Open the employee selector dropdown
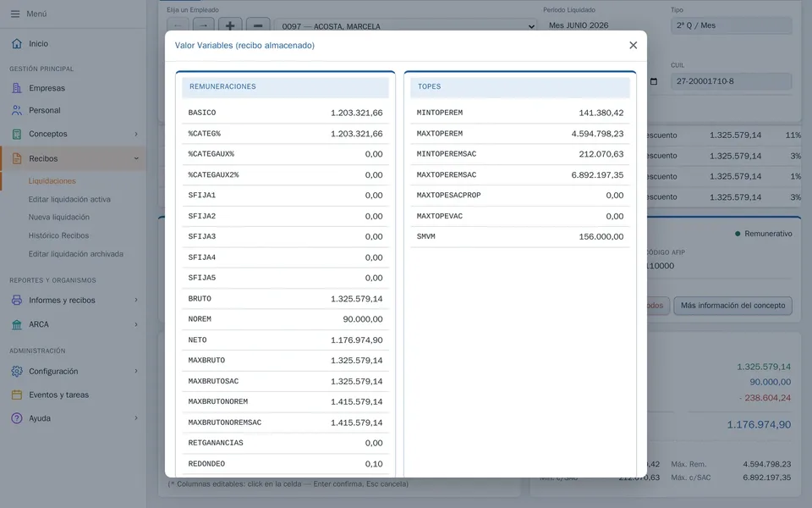This screenshot has width=812, height=508. [406, 26]
